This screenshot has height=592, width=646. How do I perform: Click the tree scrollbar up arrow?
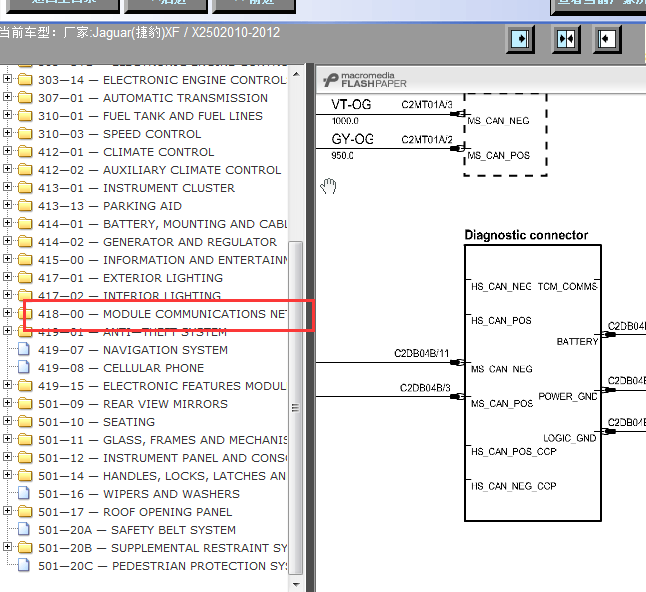pyautogui.click(x=296, y=75)
